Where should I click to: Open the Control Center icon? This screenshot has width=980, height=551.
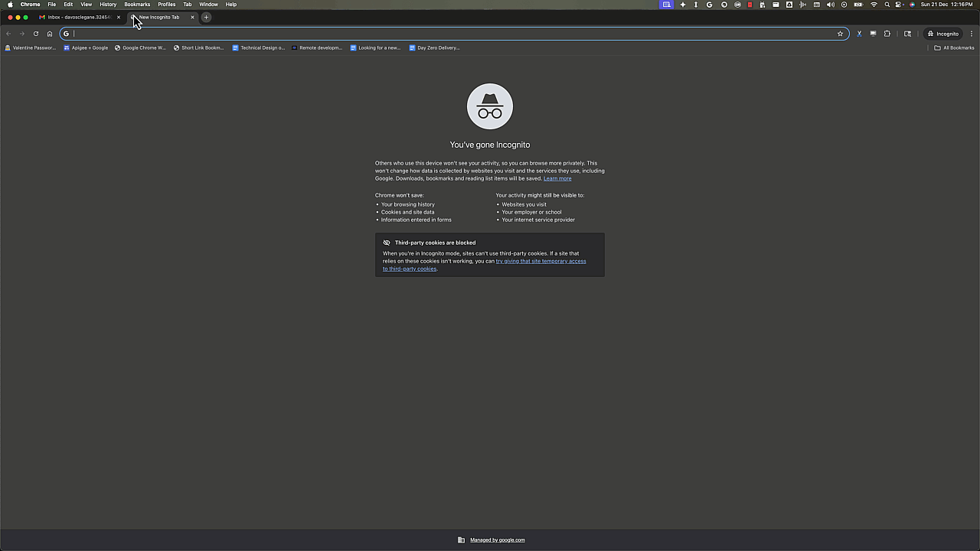[x=899, y=5]
